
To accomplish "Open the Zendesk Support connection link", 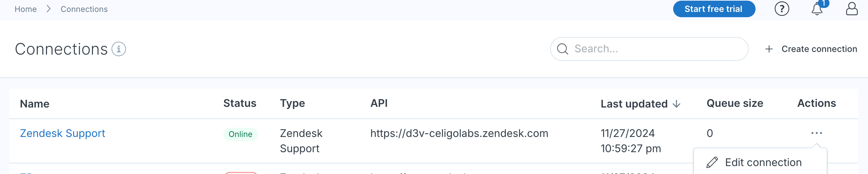I will click(63, 134).
